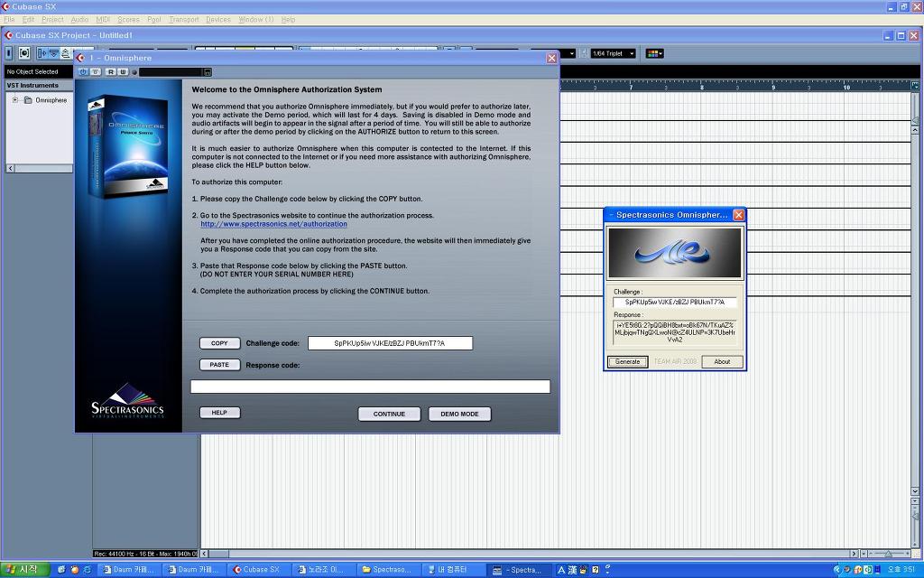
Task: Click the Generate button in keygen window
Action: (627, 361)
